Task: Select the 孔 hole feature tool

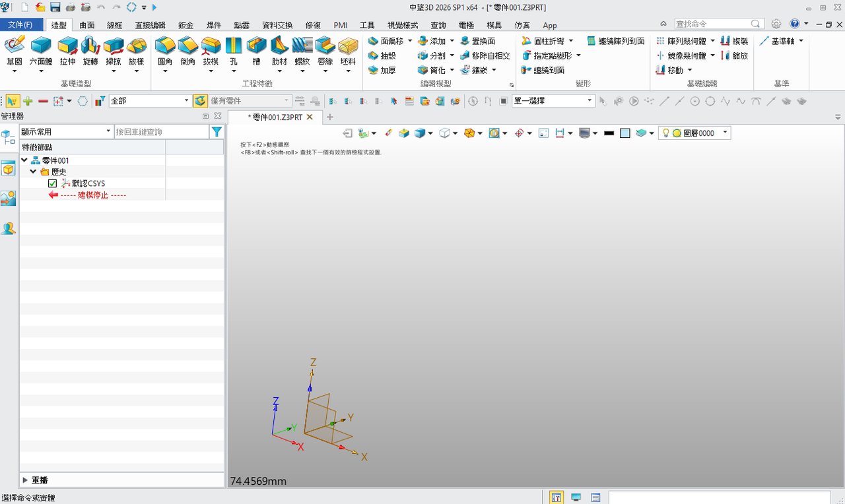Action: click(x=234, y=51)
